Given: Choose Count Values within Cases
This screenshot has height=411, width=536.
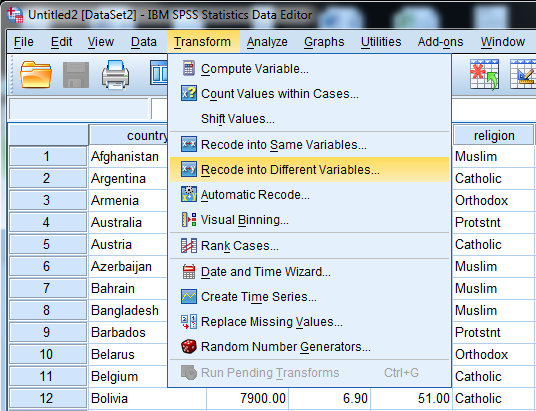Looking at the screenshot, I should [x=309, y=93].
